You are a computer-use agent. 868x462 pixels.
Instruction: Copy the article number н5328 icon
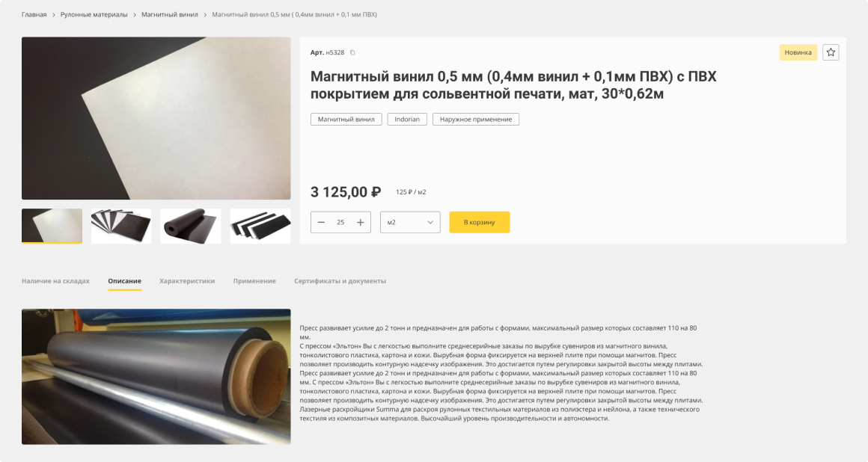(352, 52)
